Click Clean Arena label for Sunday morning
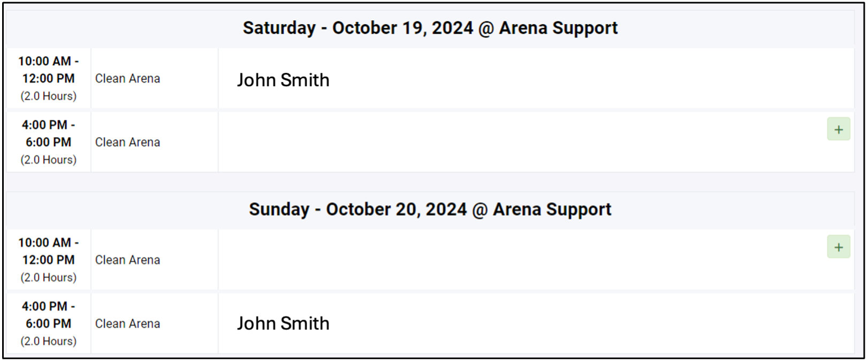The height and width of the screenshot is (363, 868). point(127,260)
